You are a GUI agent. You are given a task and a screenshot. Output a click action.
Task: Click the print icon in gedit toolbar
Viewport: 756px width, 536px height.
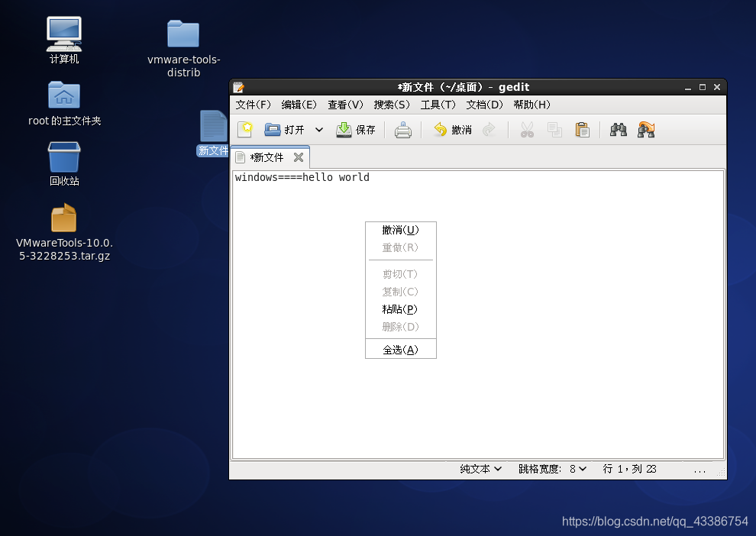point(403,130)
